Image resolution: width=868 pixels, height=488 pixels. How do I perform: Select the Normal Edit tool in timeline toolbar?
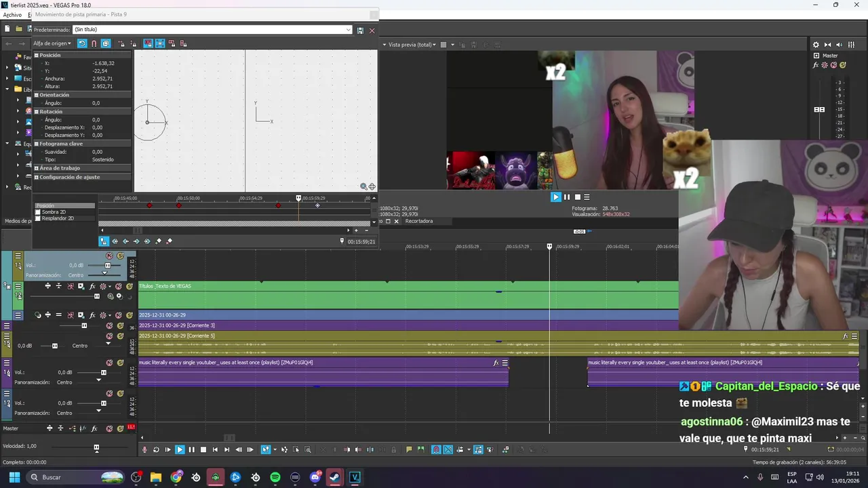pyautogui.click(x=265, y=449)
